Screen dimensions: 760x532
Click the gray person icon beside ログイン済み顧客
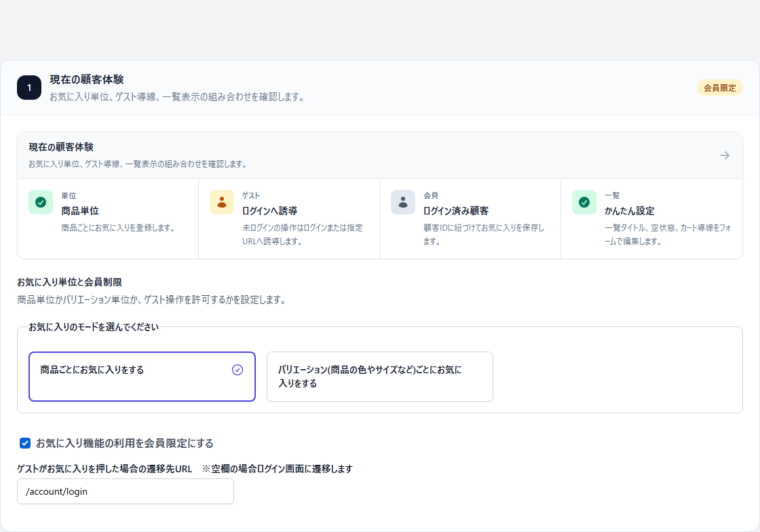coord(403,202)
